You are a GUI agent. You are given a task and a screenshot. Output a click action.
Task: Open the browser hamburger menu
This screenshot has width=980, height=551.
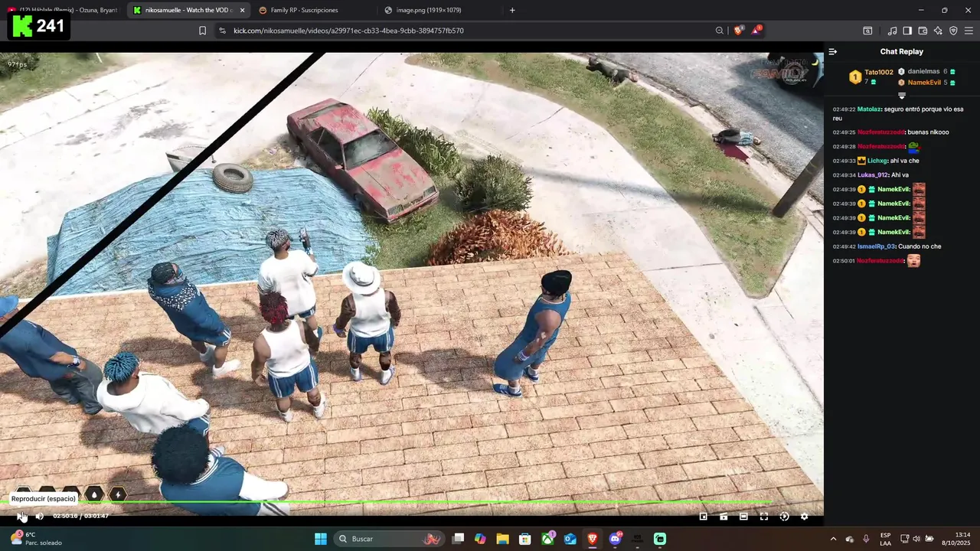[969, 31]
